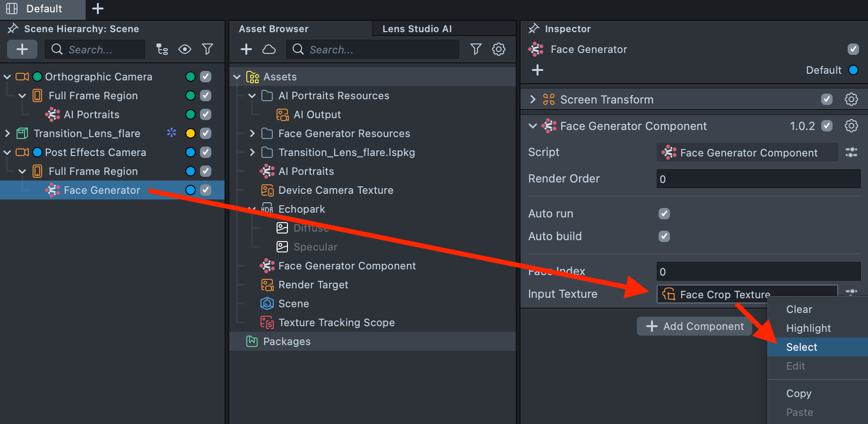Image resolution: width=868 pixels, height=424 pixels.
Task: Disable the Transition_Lens_flare object checkbox
Action: point(206,133)
